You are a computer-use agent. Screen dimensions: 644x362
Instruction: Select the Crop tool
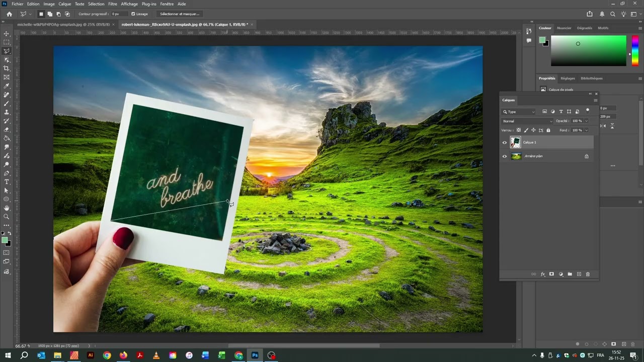[7, 68]
